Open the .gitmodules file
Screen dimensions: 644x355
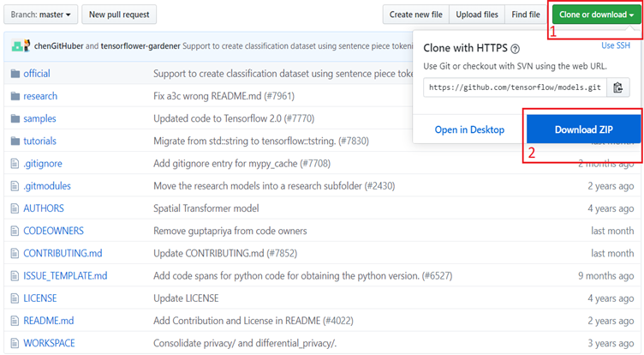click(x=47, y=186)
